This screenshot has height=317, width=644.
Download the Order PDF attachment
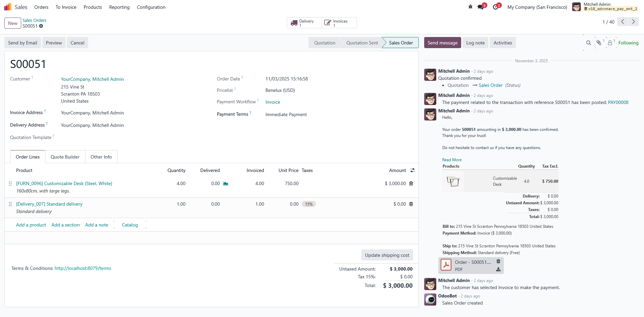click(498, 269)
